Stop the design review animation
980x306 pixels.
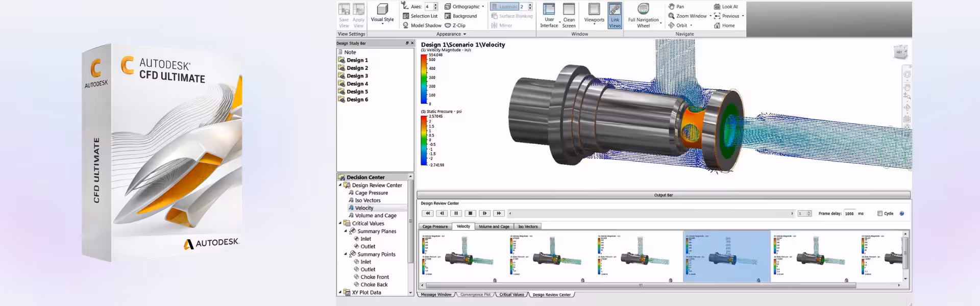[x=471, y=213]
